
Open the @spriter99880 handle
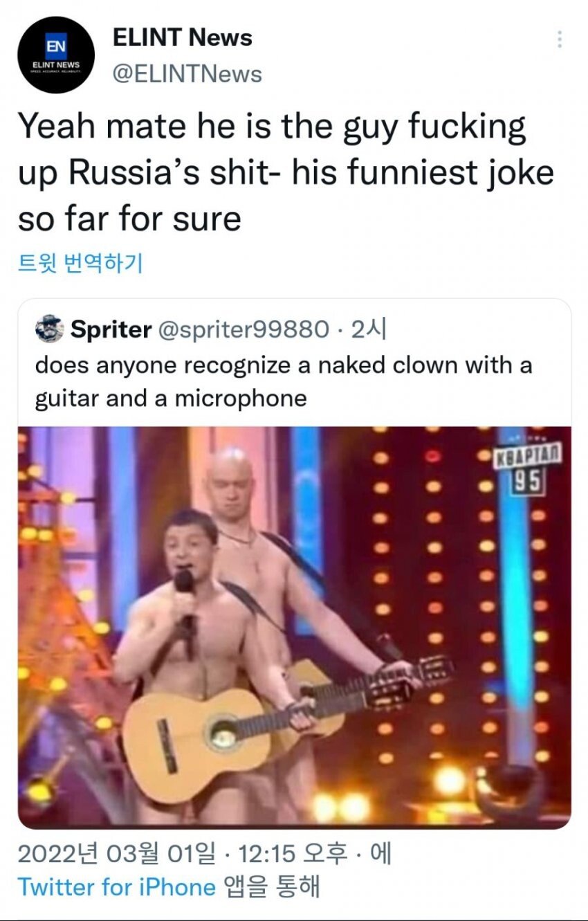244,330
